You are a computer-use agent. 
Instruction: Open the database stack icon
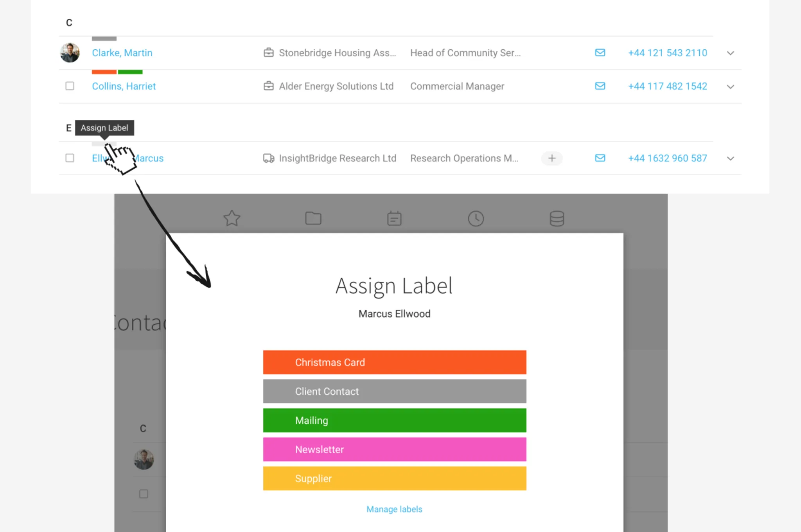pyautogui.click(x=557, y=218)
